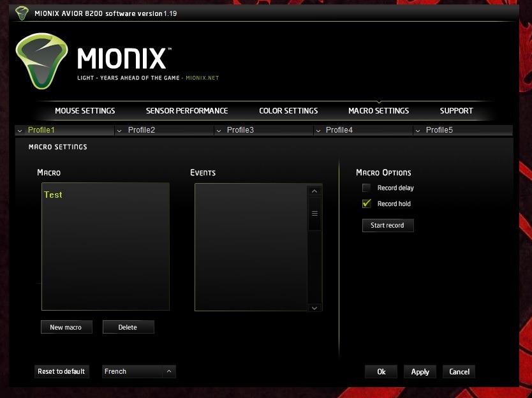This screenshot has height=398, width=532.
Task: Select the Profile3 profile tab
Action: coord(264,130)
